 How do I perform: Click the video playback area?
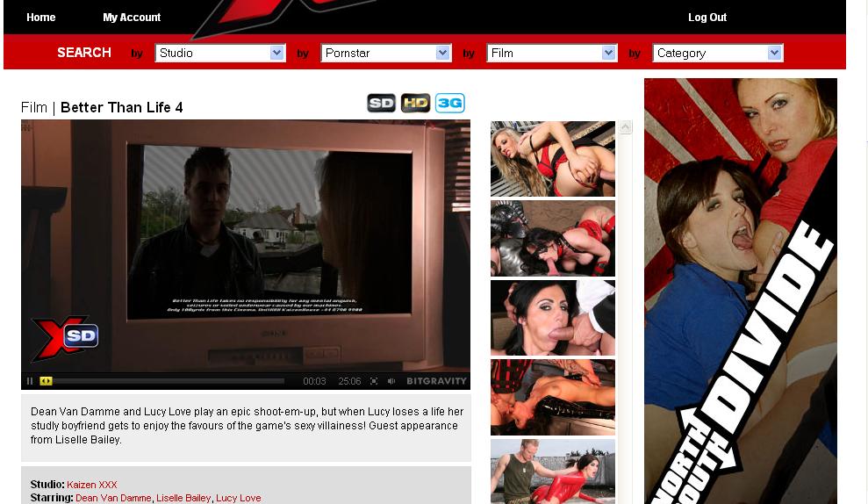coord(246,247)
